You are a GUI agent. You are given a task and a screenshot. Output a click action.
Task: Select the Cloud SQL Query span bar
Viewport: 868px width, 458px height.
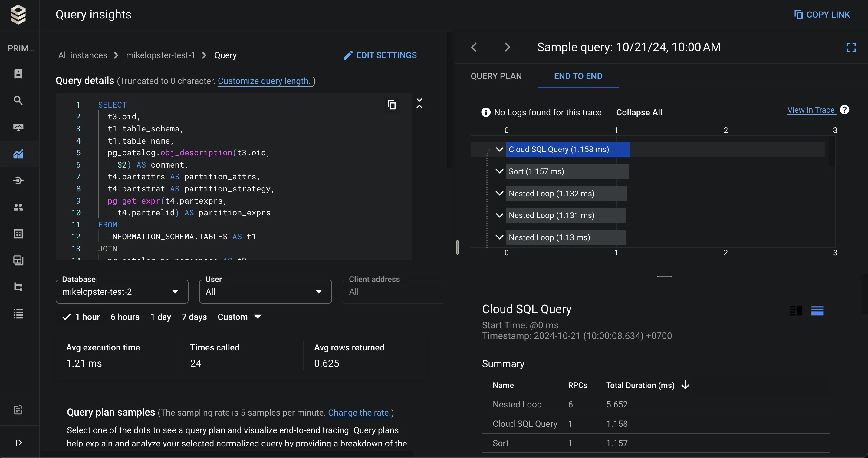click(x=567, y=149)
